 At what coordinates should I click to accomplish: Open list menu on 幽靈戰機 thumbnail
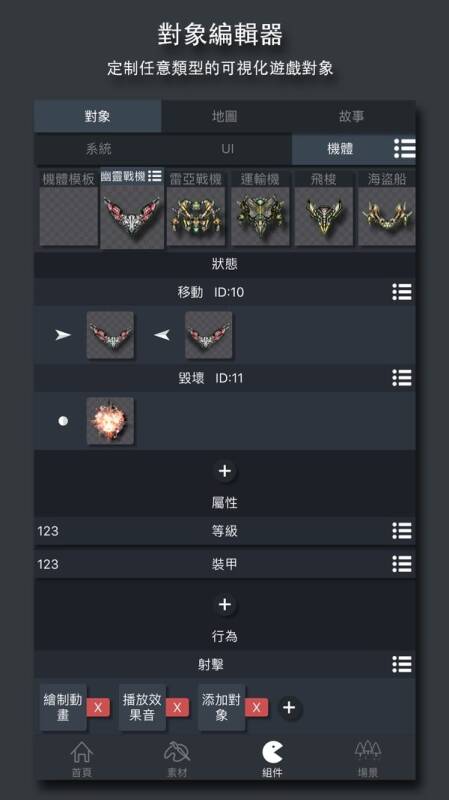(155, 177)
